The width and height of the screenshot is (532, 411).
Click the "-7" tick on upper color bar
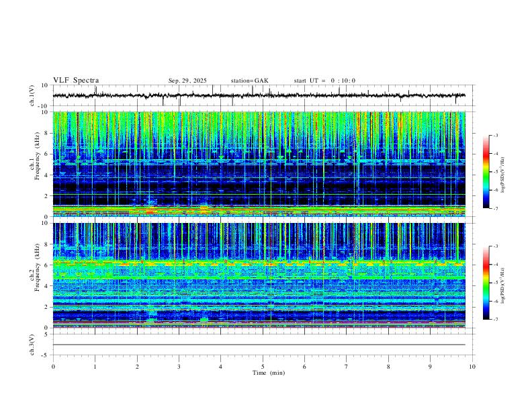pos(495,209)
